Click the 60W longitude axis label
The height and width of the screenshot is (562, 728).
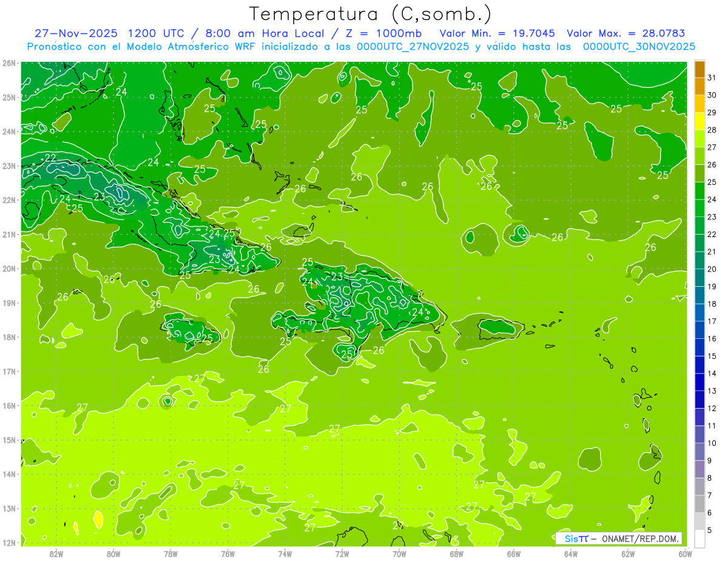coord(684,554)
